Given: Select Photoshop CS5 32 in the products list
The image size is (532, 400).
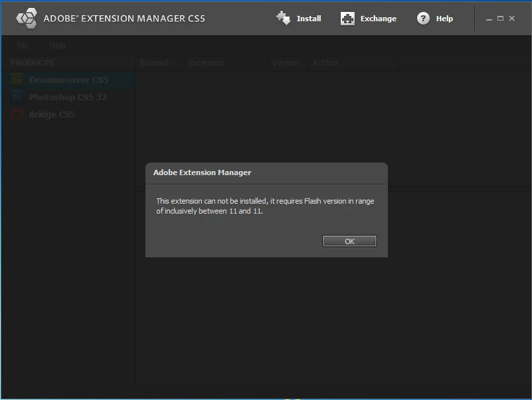Looking at the screenshot, I should (x=68, y=98).
